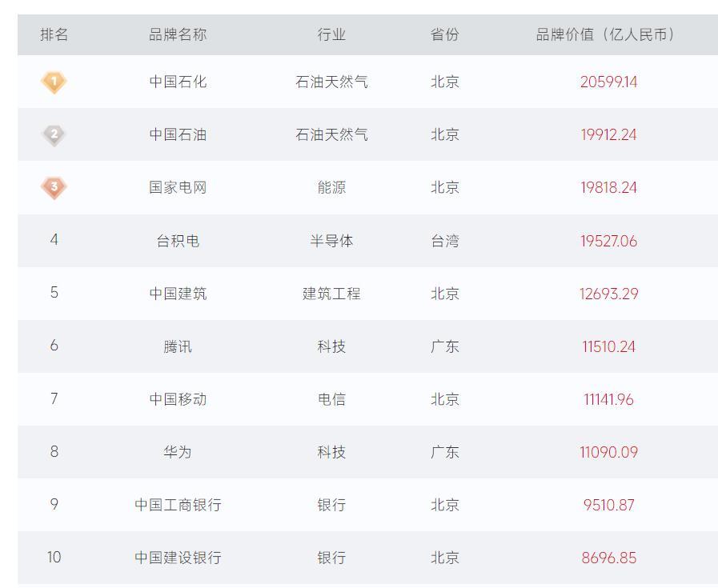Click the silver rank 2 medal icon
The image size is (718, 588).
click(x=54, y=134)
